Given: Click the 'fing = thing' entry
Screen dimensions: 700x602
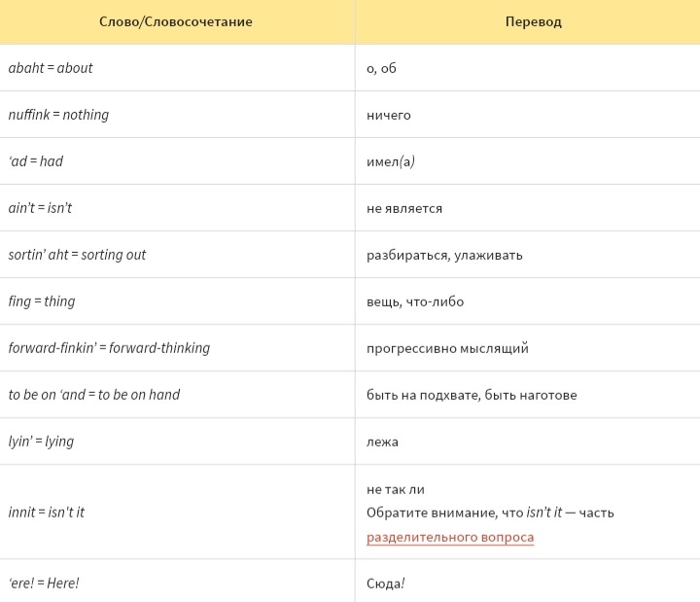Looking at the screenshot, I should [x=41, y=301].
